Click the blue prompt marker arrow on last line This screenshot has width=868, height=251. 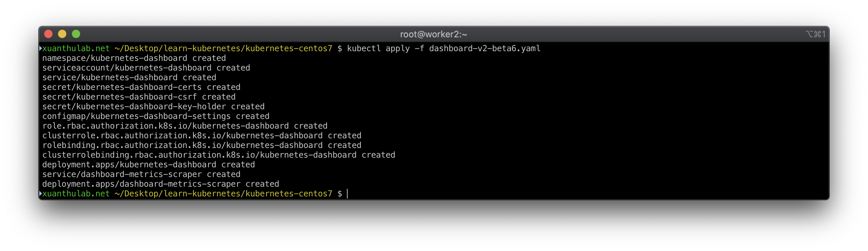pyautogui.click(x=40, y=193)
